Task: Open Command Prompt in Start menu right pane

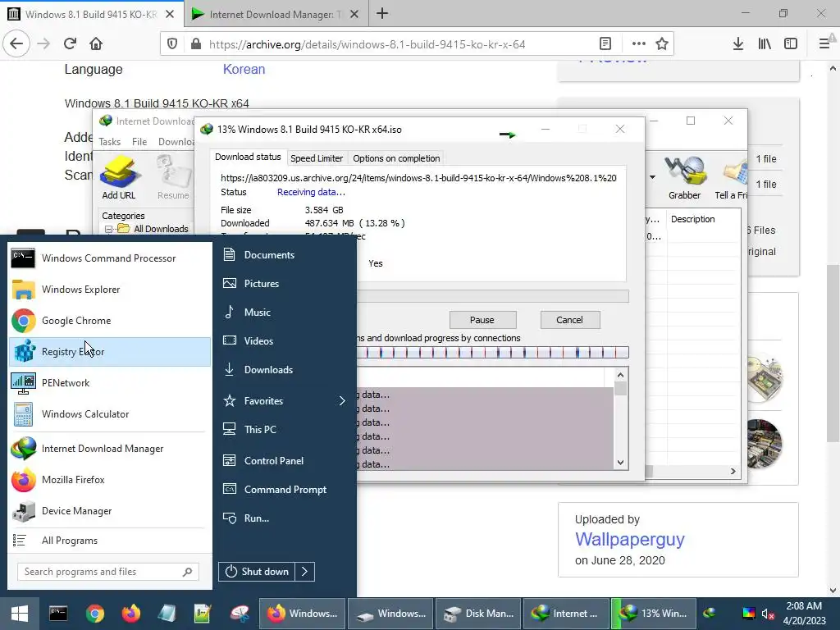Action: coord(285,490)
